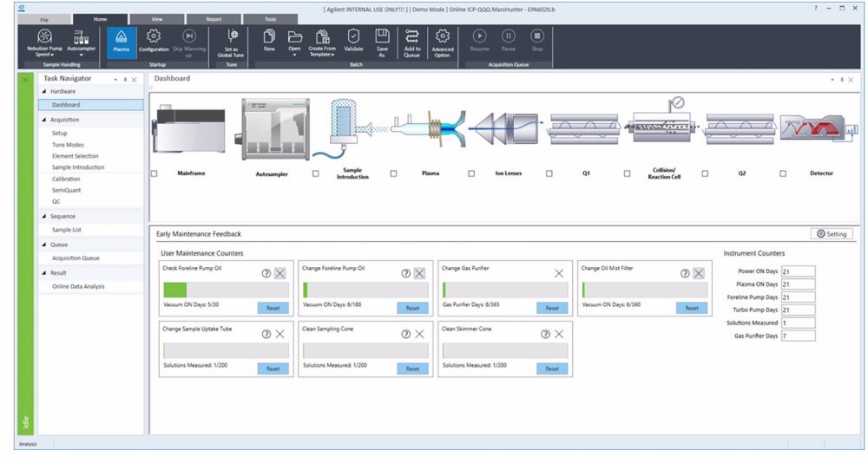Reset the Change Oil Mist Filter counter

[x=692, y=308]
